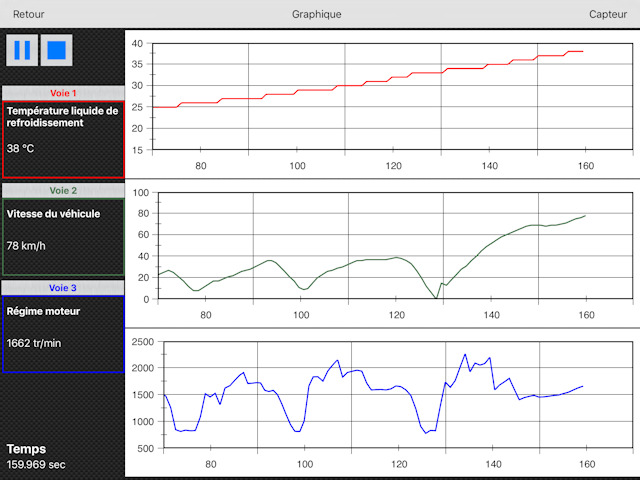Click the 38 °C temperature value
The height and width of the screenshot is (480, 640).
point(21,148)
